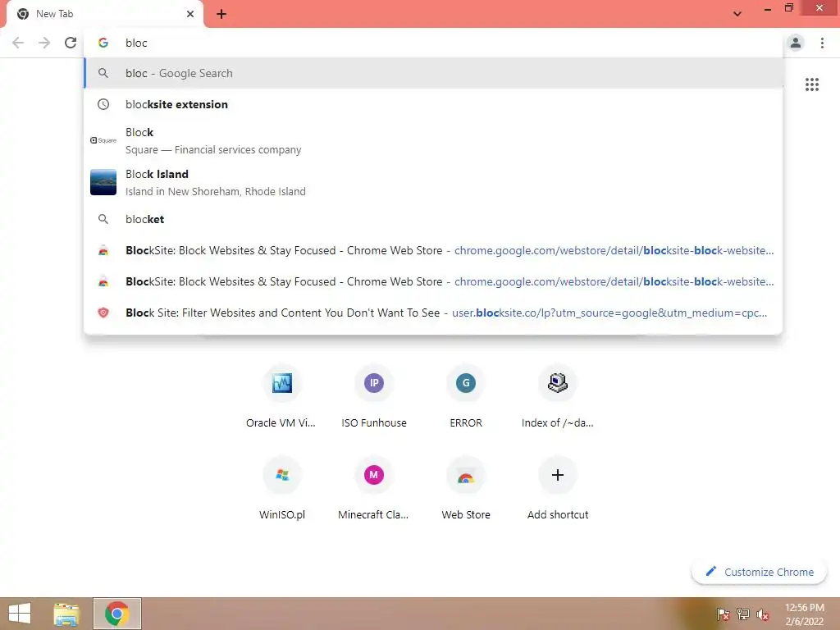Open the ERROR shortcut tile

coord(466,397)
